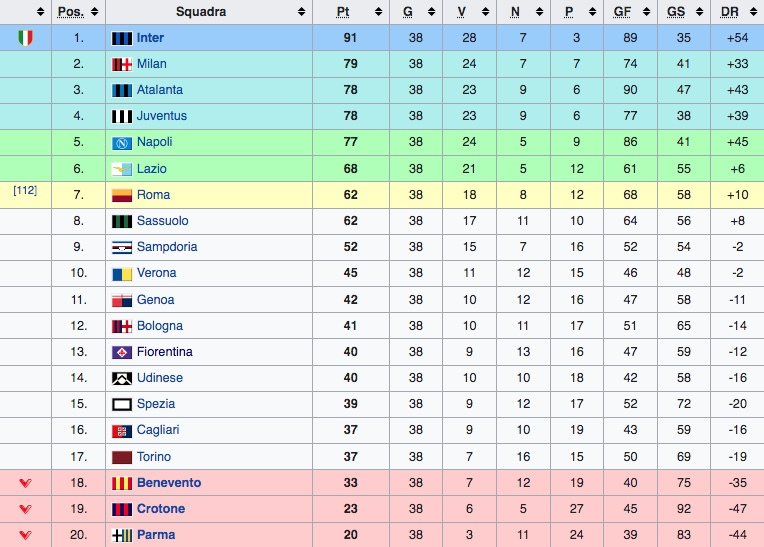Screen dimensions: 764x547
Task: Open the Torino team link
Action: point(154,456)
